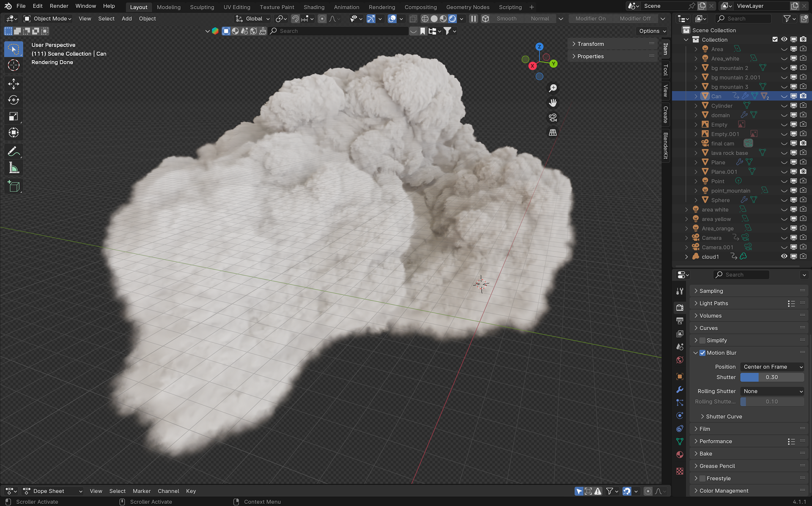Open the Render properties tab icon
The width and height of the screenshot is (812, 506).
tap(680, 307)
